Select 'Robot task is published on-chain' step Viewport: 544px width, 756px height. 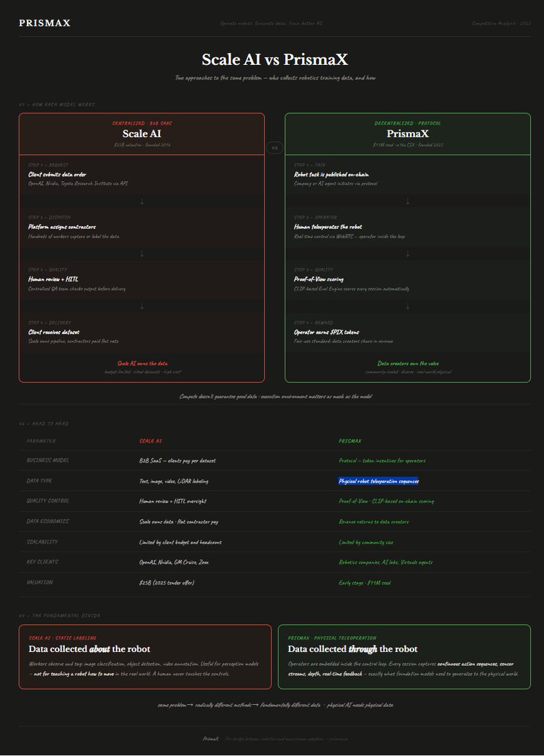click(331, 175)
